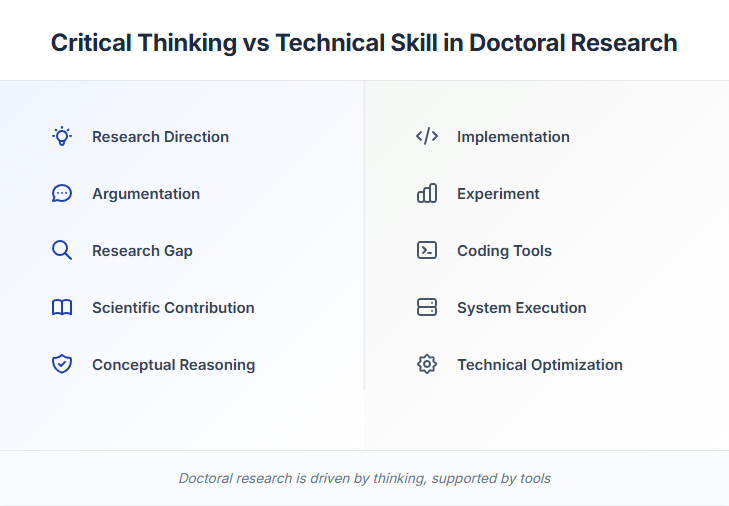Click the magnifying glass Research Gap icon
This screenshot has width=729, height=506.
62,251
